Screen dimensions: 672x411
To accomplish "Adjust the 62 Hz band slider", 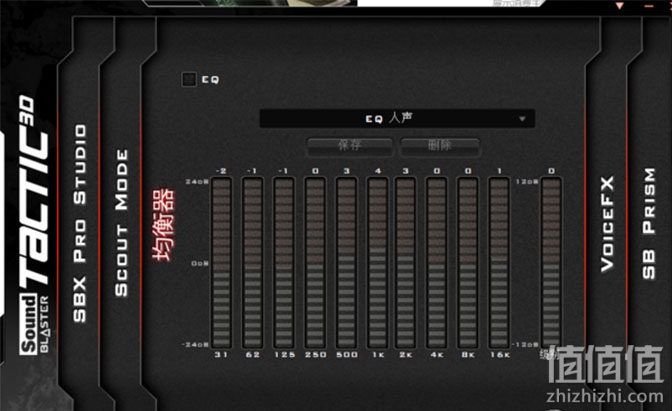I will [x=252, y=263].
